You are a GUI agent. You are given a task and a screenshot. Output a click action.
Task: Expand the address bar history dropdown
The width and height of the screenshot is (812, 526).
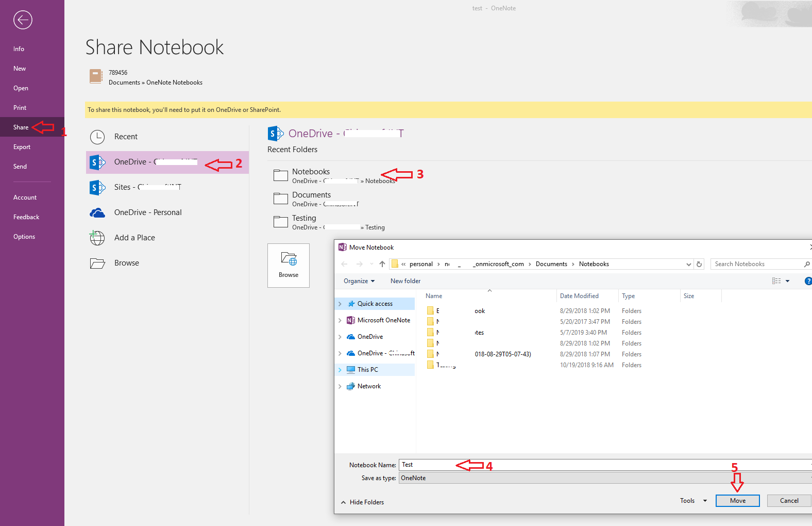tap(689, 264)
